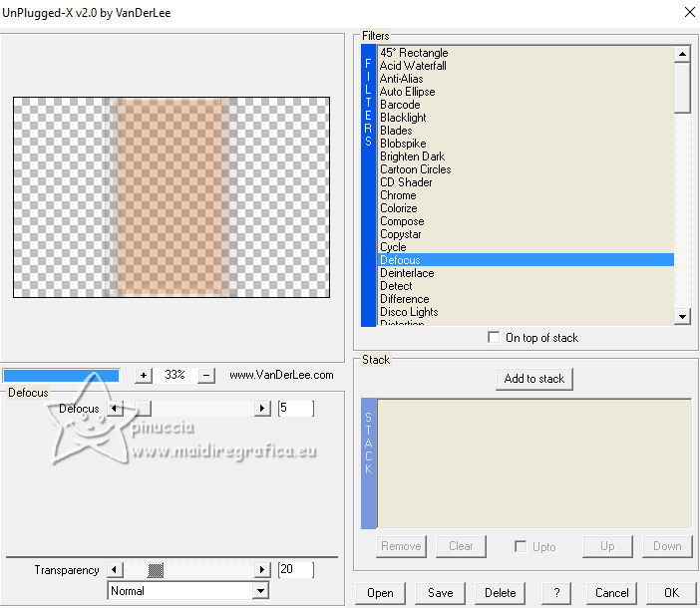
Task: Select the Disco Lights filter
Action: pyautogui.click(x=525, y=311)
